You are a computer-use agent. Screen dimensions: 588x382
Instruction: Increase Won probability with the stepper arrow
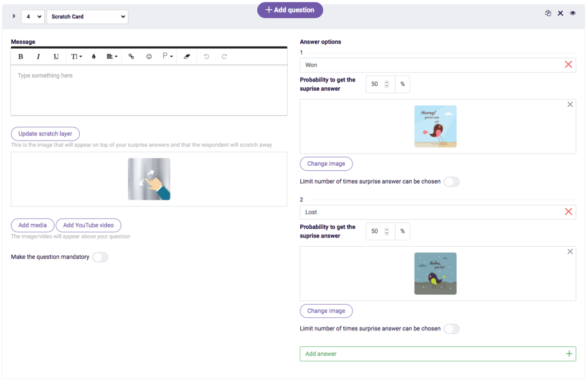pyautogui.click(x=387, y=81)
